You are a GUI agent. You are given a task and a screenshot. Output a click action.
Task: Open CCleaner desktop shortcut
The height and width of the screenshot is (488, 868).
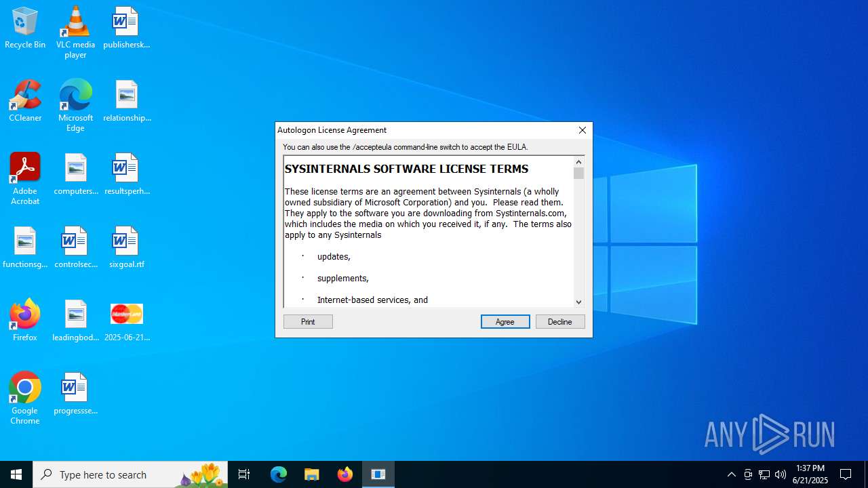click(25, 101)
